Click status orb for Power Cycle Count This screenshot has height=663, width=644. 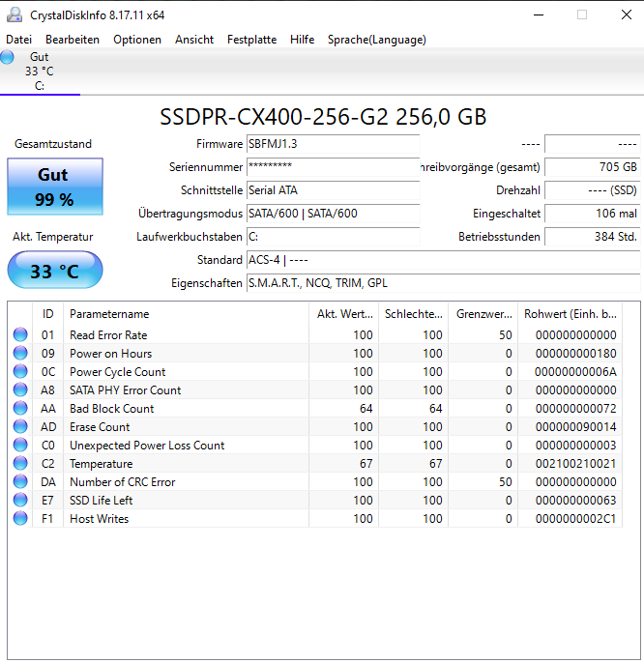[20, 371]
